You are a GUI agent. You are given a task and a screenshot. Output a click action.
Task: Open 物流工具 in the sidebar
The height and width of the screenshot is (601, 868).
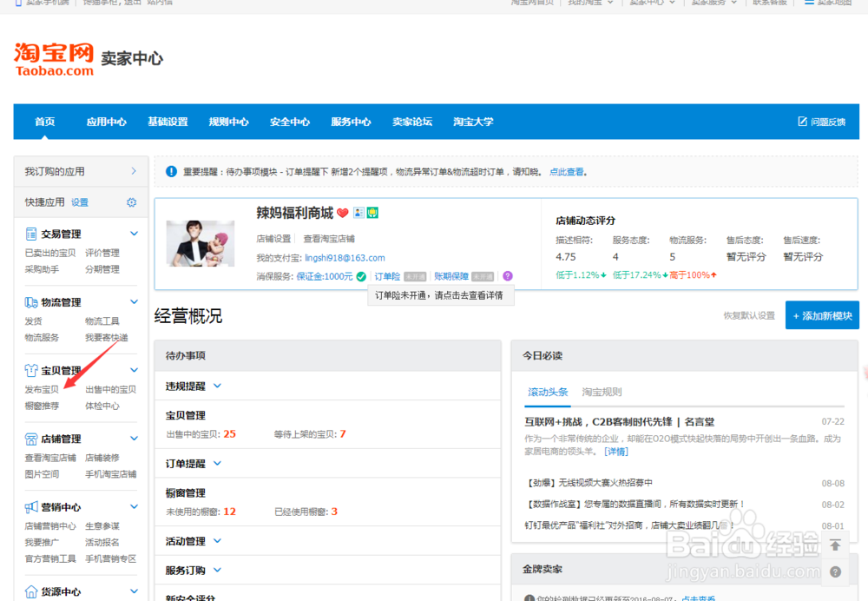click(x=102, y=321)
